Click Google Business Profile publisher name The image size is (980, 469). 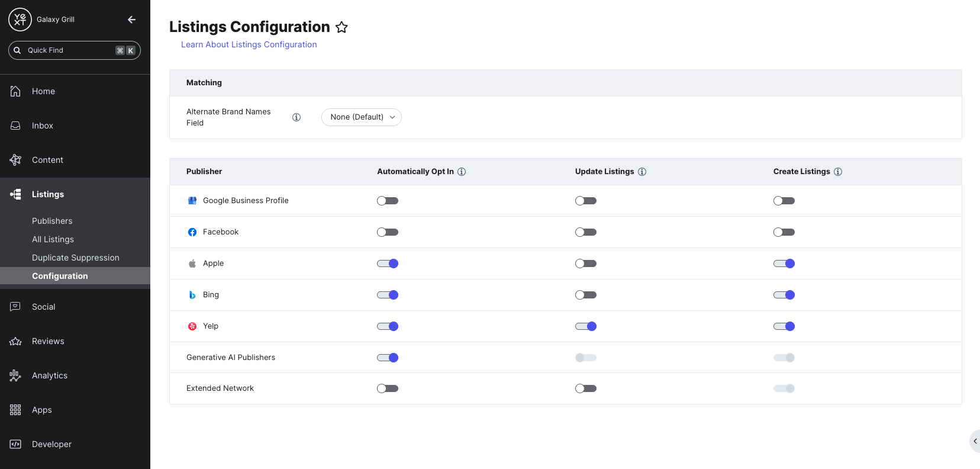(246, 201)
